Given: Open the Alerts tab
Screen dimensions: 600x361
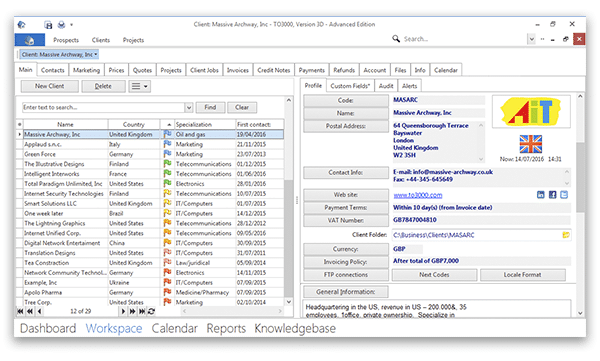Looking at the screenshot, I should [409, 86].
